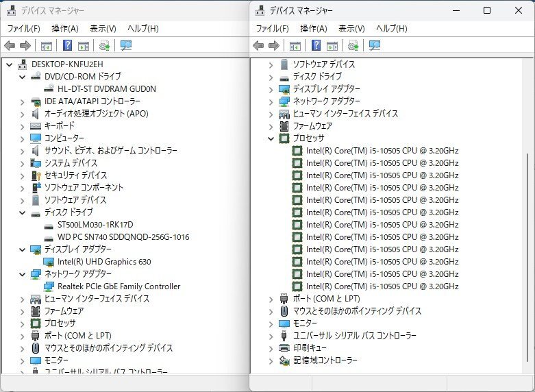Screen dimensions: 535x392
Task: Click update driver icon in right toolbar
Action: click(x=353, y=46)
